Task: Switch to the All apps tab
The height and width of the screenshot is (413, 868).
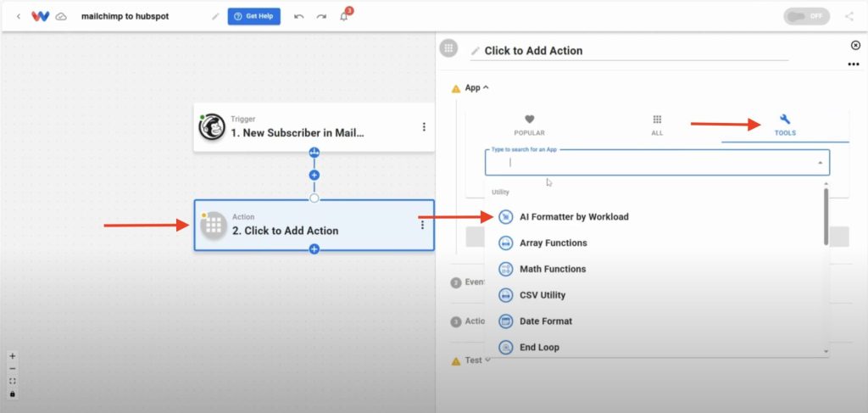Action: [657, 126]
